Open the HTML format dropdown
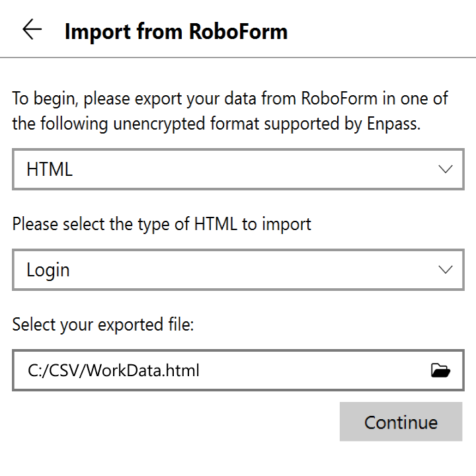The width and height of the screenshot is (476, 476). pos(238,169)
